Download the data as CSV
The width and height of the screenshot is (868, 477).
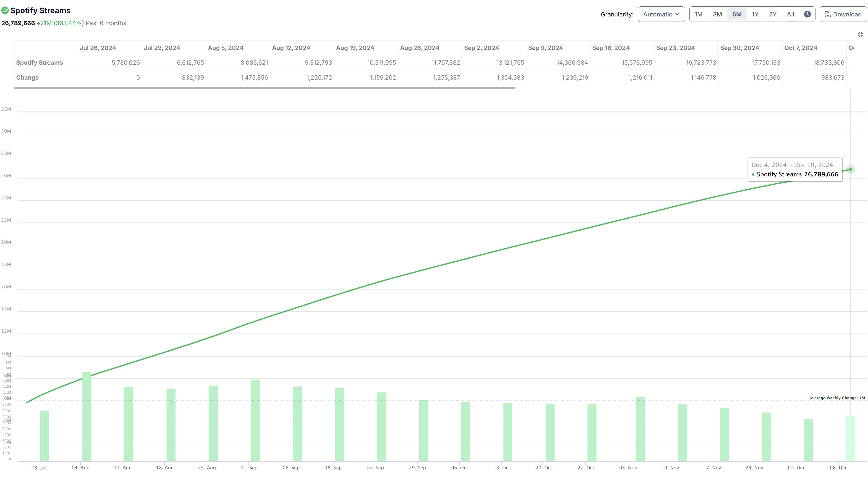(843, 14)
